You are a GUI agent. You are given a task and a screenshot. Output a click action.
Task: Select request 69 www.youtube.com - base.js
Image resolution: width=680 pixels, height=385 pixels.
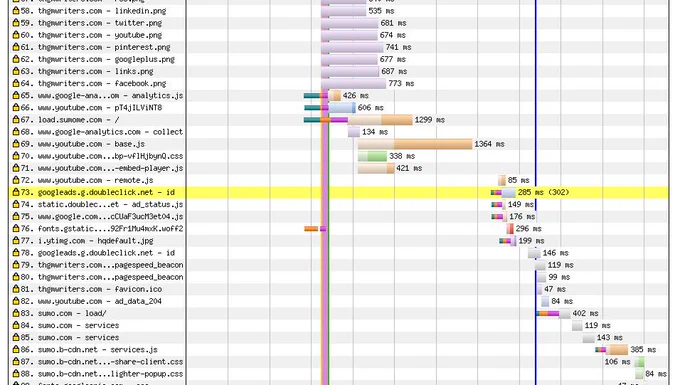click(x=83, y=144)
